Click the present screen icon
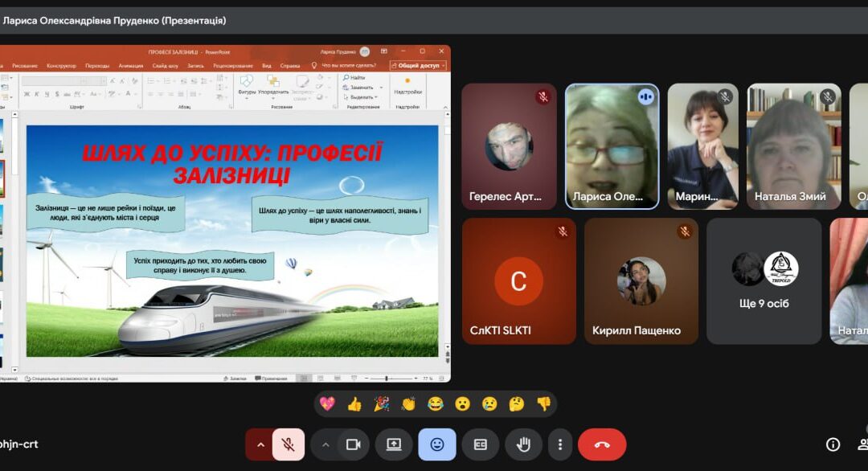This screenshot has width=868, height=471. [x=394, y=444]
